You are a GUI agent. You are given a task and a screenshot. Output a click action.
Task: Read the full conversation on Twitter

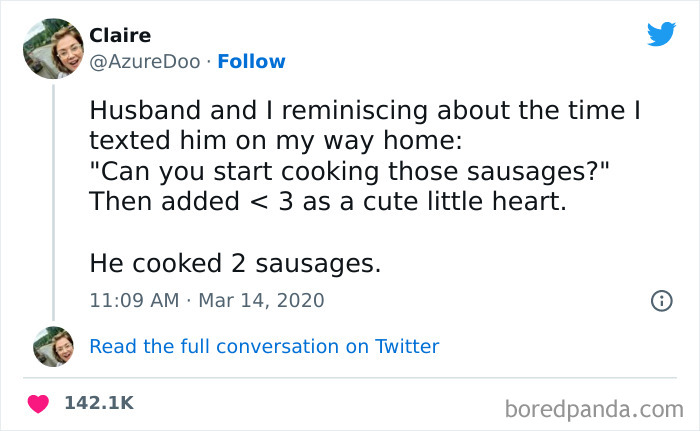click(x=264, y=347)
